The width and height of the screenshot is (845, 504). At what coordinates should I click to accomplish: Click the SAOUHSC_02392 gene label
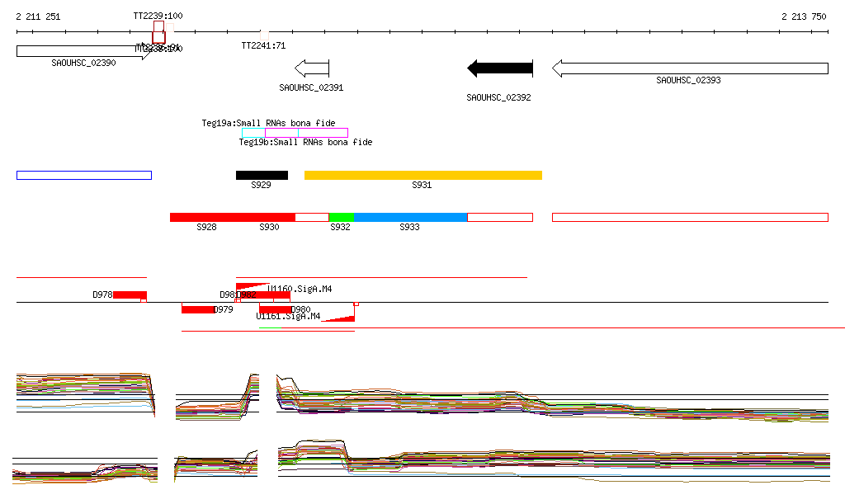[x=498, y=97]
